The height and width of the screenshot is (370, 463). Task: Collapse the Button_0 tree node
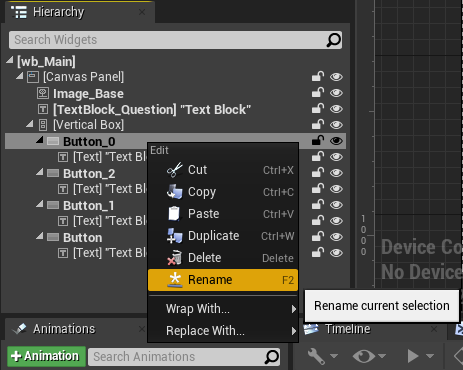(40, 140)
